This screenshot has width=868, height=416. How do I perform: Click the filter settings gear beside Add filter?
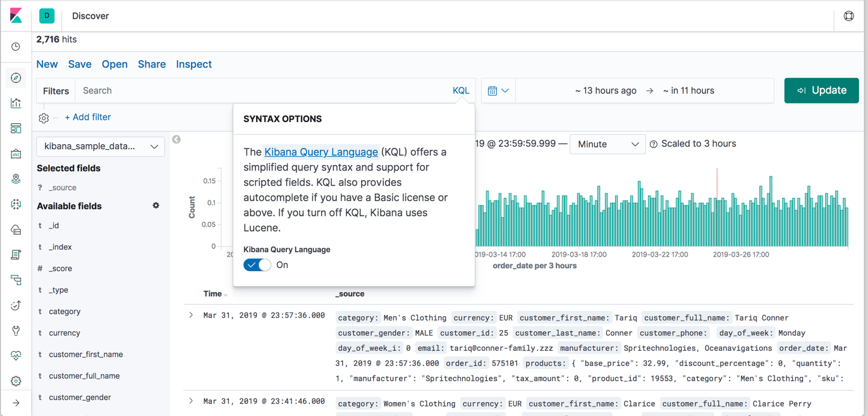(x=43, y=118)
